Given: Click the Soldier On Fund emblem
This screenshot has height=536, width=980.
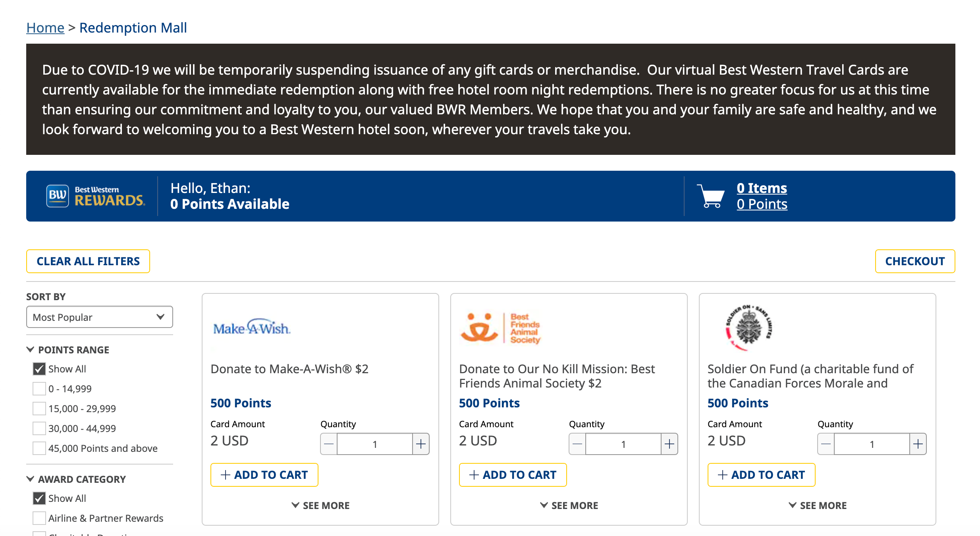Looking at the screenshot, I should click(x=749, y=328).
